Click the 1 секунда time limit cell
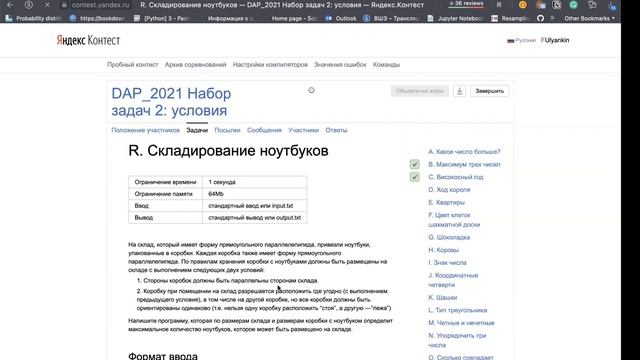The height and width of the screenshot is (360, 640). pyautogui.click(x=255, y=182)
